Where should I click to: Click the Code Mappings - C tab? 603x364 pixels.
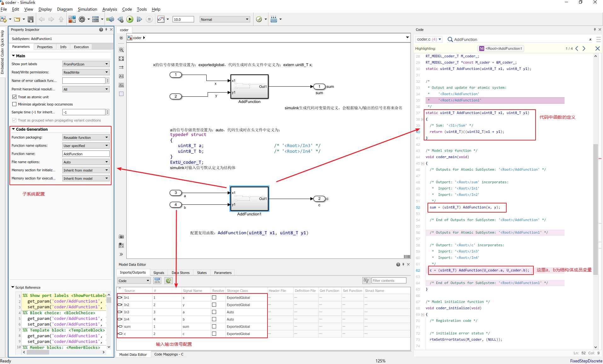click(169, 354)
